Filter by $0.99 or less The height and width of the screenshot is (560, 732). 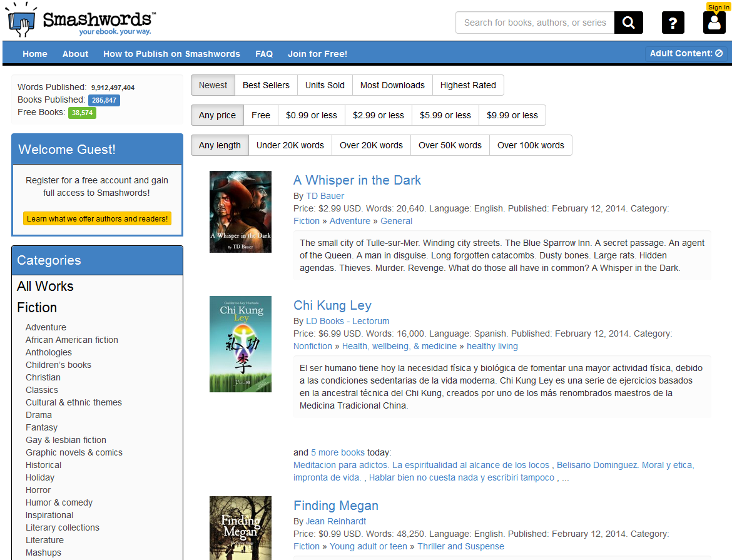312,115
